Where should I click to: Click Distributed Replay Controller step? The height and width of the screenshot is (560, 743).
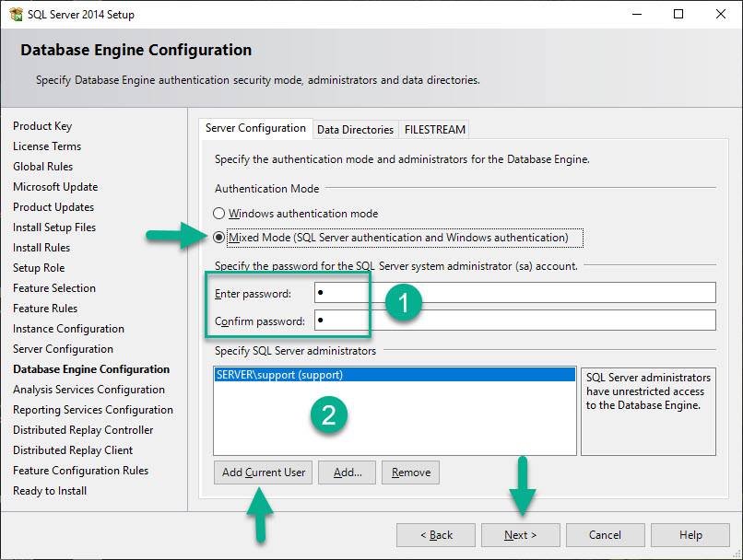click(83, 430)
